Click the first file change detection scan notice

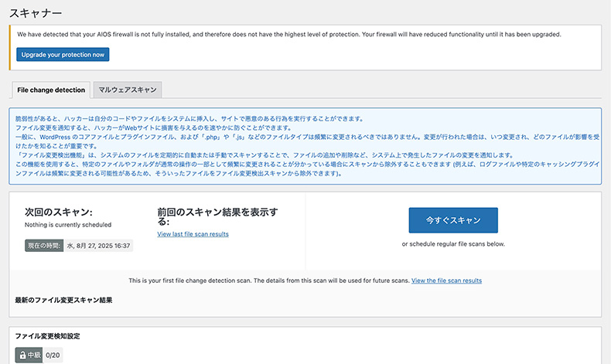(x=269, y=281)
